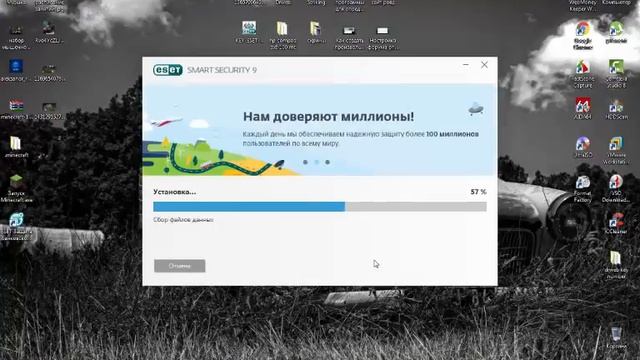
Task: Open the HDDScan desktop shortcut
Action: [616, 109]
